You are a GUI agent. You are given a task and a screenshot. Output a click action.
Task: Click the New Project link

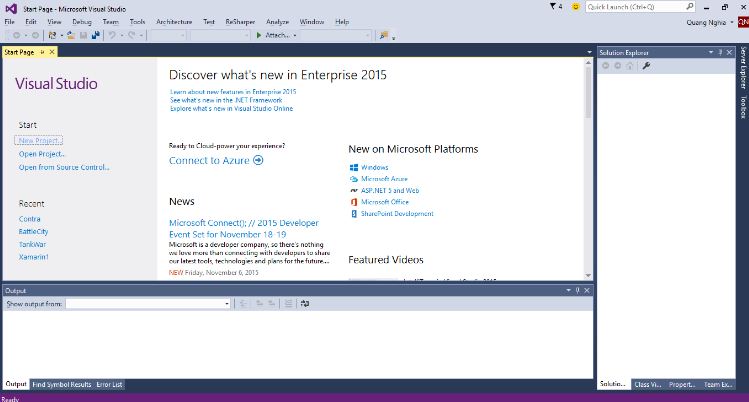click(x=40, y=141)
